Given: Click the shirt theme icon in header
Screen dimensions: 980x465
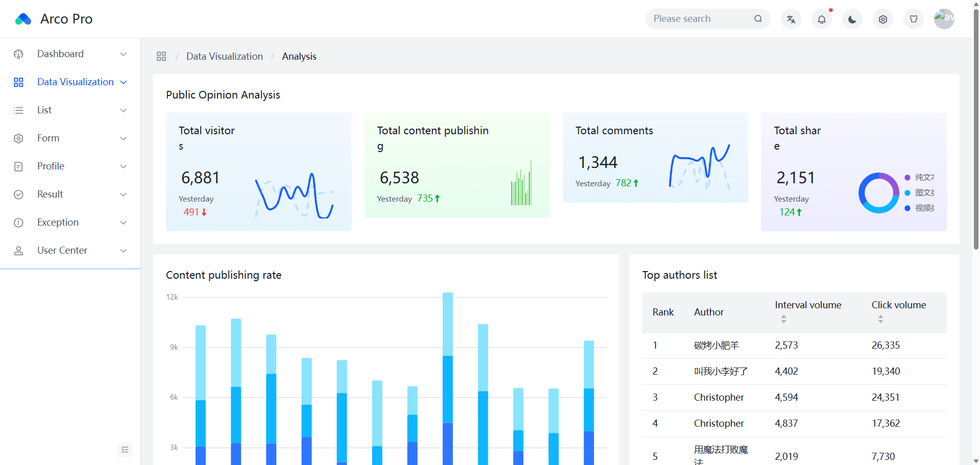Looking at the screenshot, I should tap(913, 19).
